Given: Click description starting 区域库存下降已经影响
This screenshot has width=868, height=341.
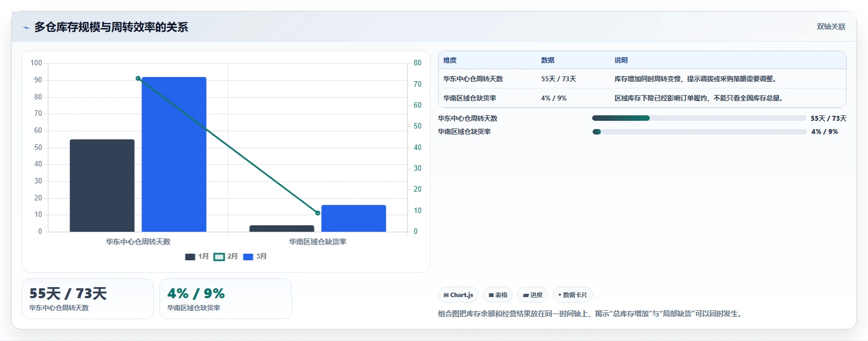Looking at the screenshot, I should (x=699, y=98).
